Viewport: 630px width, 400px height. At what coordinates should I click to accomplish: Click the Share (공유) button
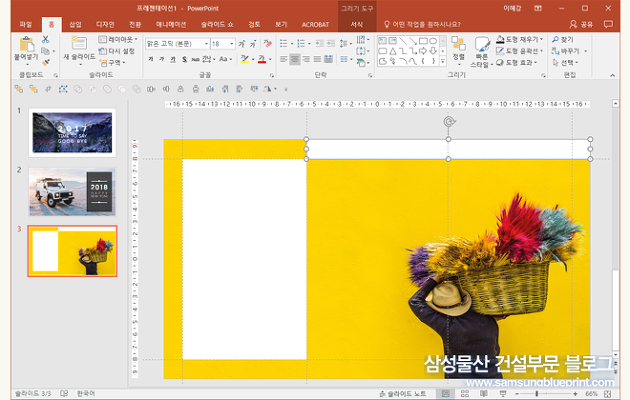pos(581,24)
